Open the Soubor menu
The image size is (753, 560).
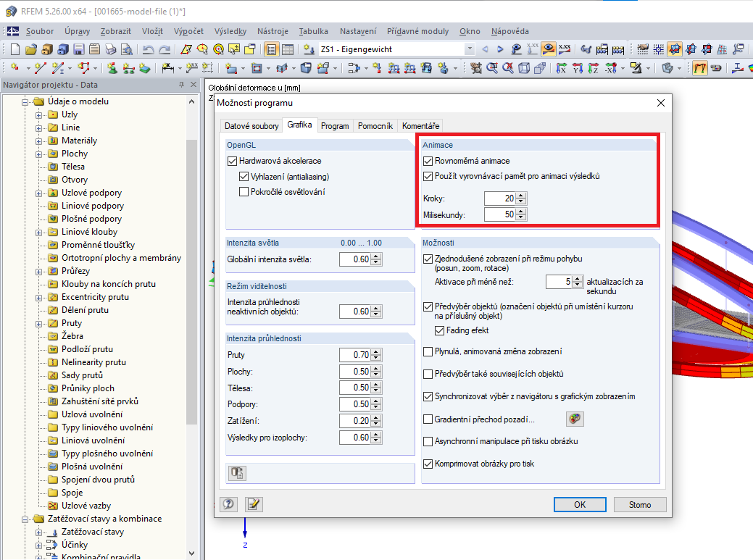click(x=40, y=31)
